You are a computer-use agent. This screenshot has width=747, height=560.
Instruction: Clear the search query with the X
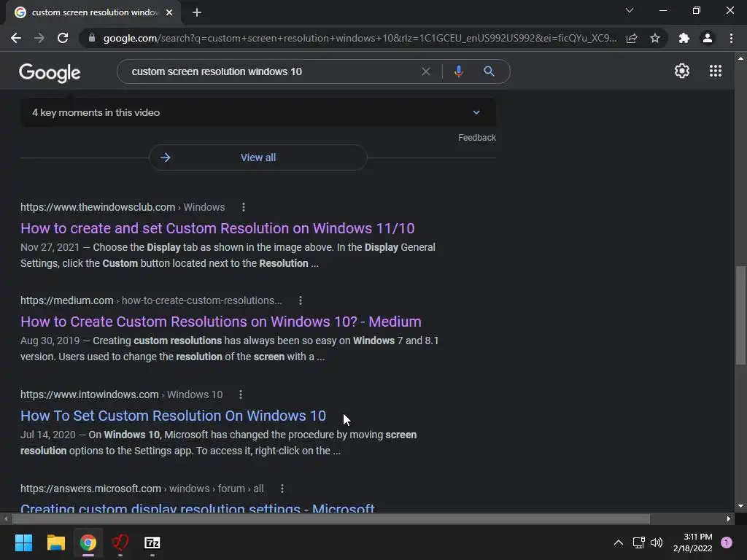point(426,71)
